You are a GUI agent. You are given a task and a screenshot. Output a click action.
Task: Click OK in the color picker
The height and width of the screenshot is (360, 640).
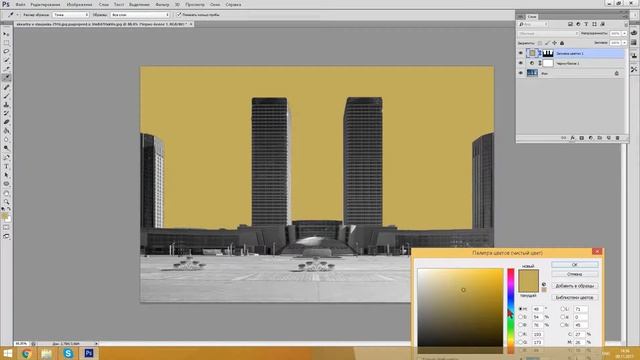pyautogui.click(x=575, y=265)
